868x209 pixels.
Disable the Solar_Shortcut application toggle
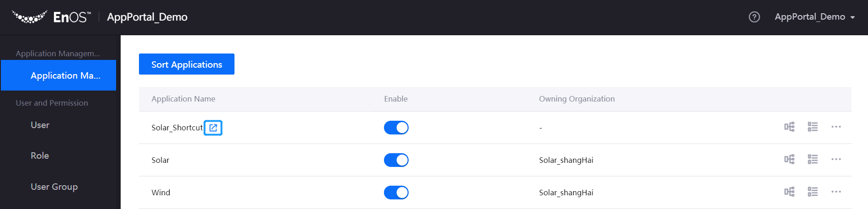pos(396,128)
